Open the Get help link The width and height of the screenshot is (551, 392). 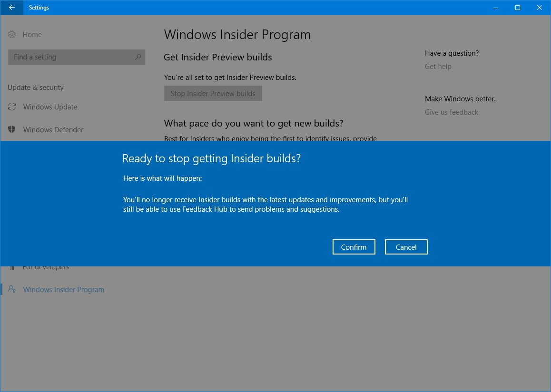(438, 67)
